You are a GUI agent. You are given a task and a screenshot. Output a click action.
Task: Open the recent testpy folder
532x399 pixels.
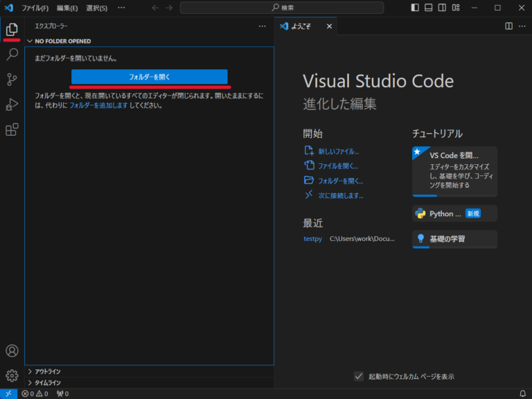(x=312, y=239)
